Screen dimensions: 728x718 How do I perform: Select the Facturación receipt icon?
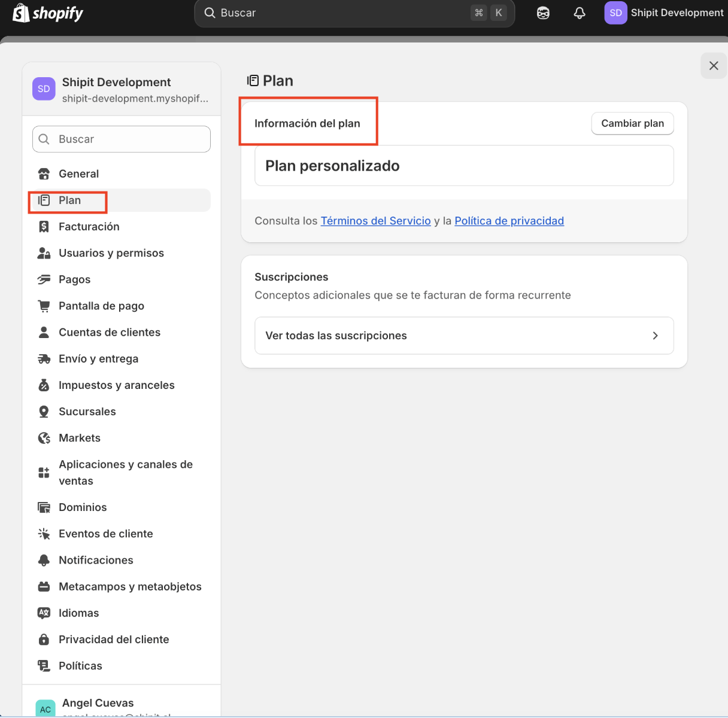click(x=44, y=227)
